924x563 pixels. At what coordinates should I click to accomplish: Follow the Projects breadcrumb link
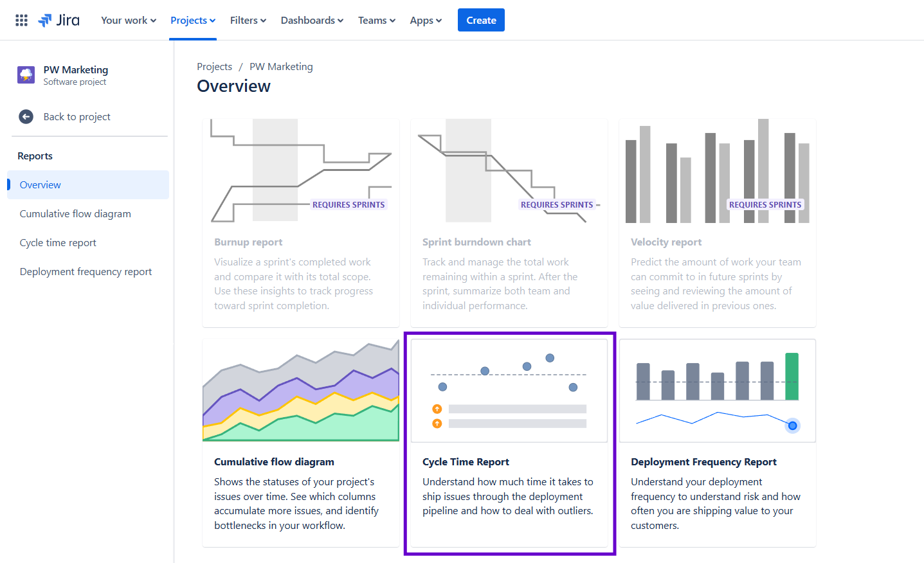[x=214, y=66]
